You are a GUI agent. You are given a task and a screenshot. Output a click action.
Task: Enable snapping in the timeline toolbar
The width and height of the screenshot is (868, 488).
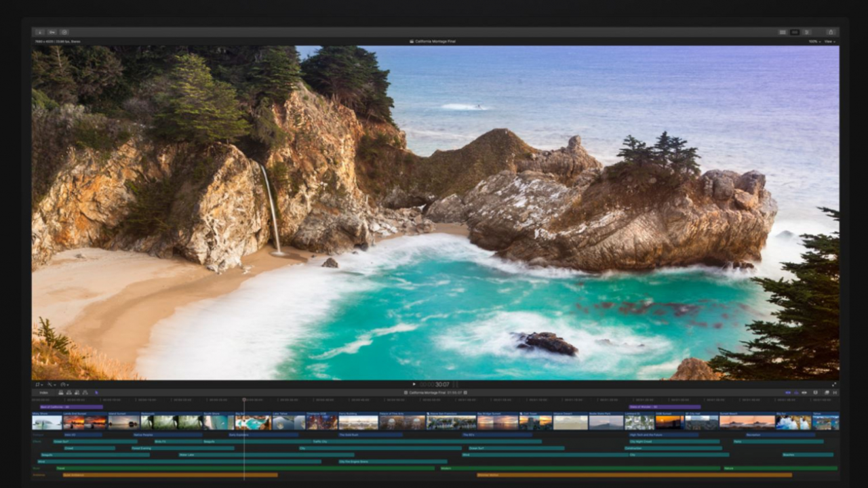point(816,392)
